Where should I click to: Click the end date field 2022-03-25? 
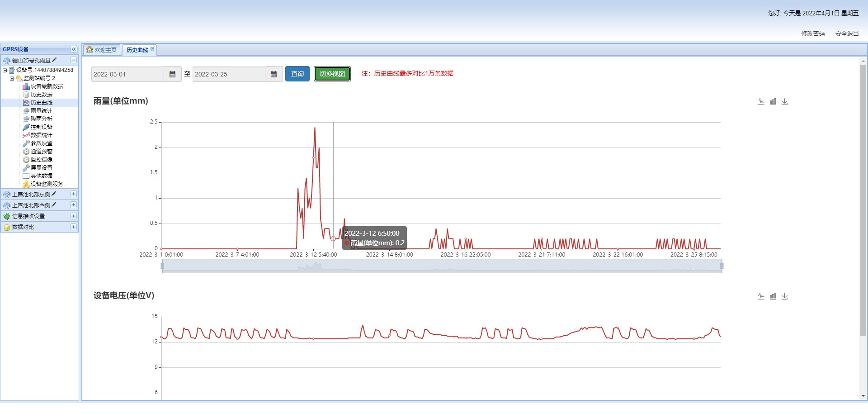229,74
